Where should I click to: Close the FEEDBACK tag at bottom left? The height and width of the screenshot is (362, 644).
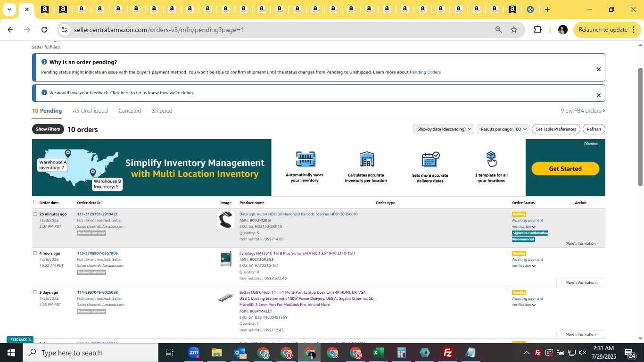point(30,339)
